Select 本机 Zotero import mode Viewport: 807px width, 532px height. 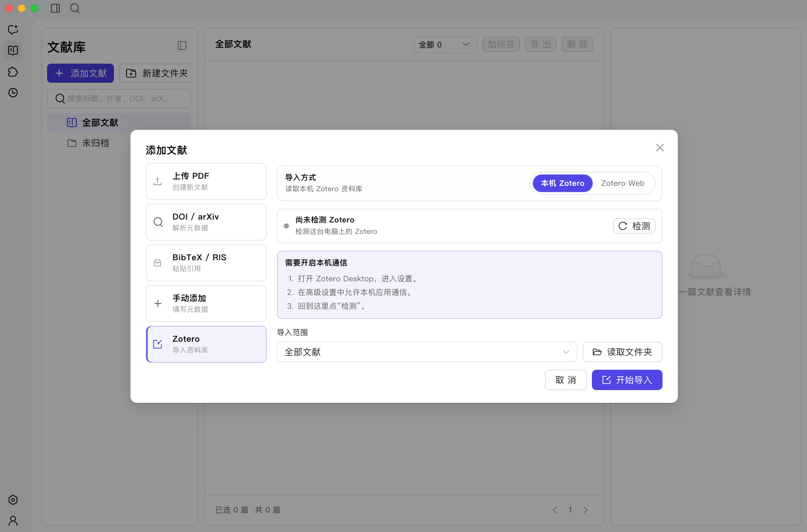tap(562, 183)
